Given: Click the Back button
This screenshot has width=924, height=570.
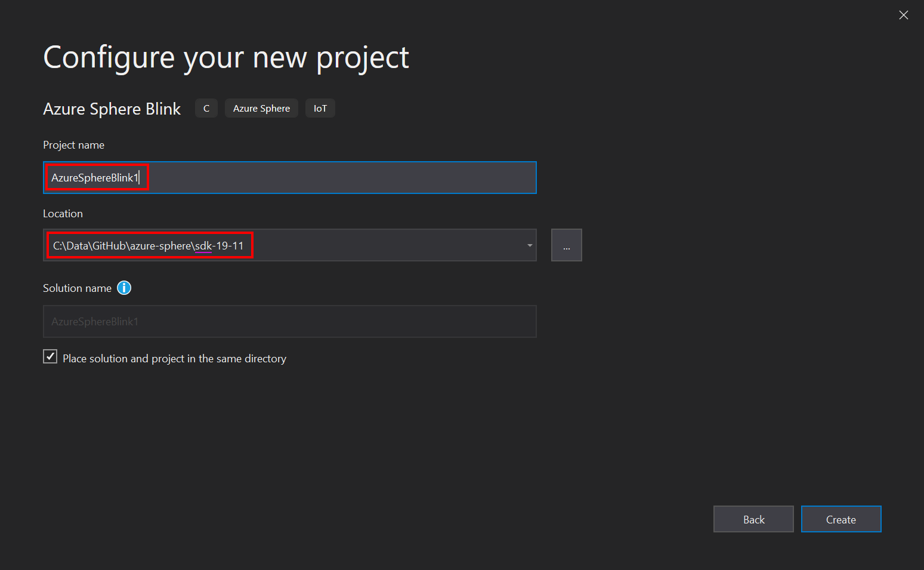Looking at the screenshot, I should pyautogui.click(x=753, y=519).
